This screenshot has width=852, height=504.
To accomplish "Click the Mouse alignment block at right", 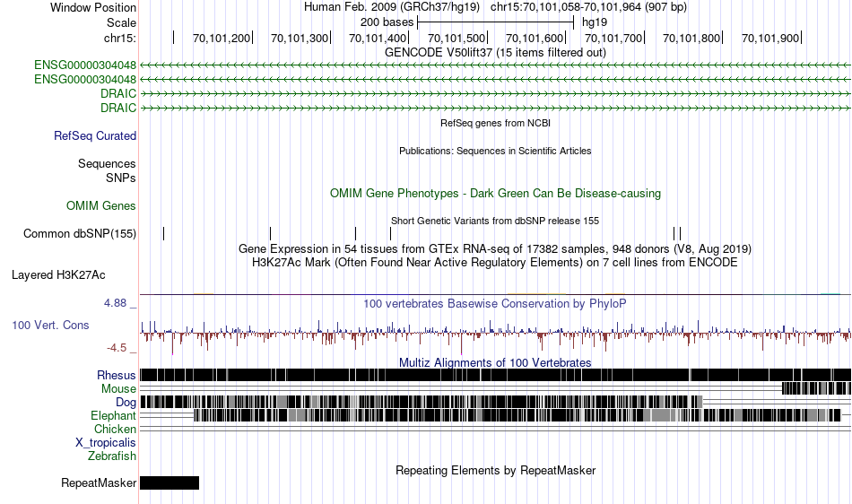I will [x=816, y=388].
